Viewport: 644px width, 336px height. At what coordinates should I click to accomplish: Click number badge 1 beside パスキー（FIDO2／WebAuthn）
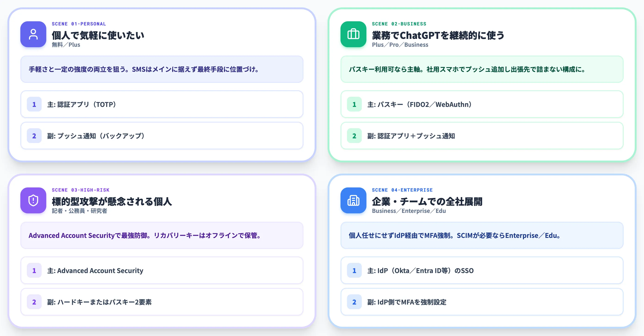(x=354, y=104)
